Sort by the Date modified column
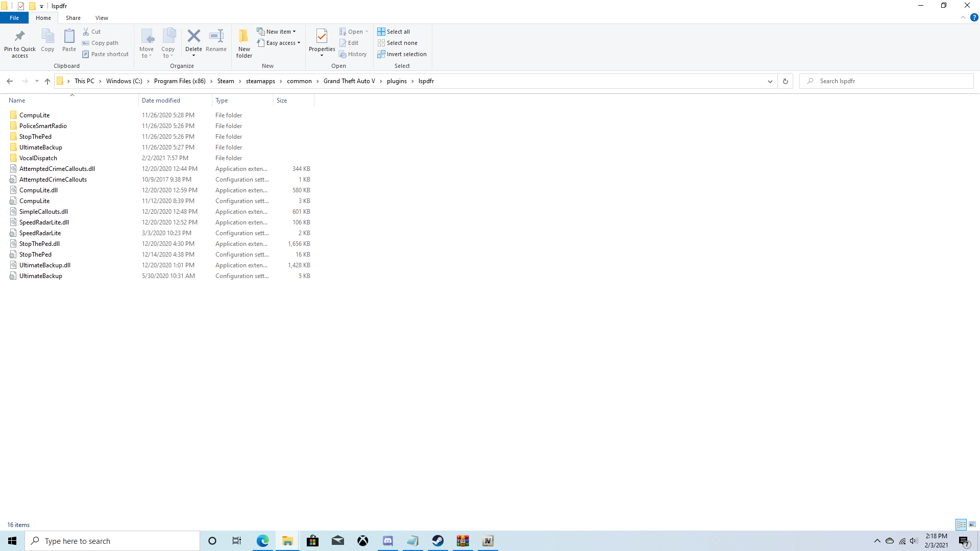 [x=161, y=101]
